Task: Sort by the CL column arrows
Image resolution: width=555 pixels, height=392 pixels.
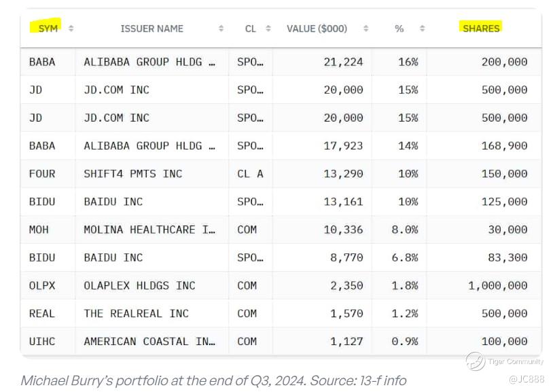Action: [268, 29]
